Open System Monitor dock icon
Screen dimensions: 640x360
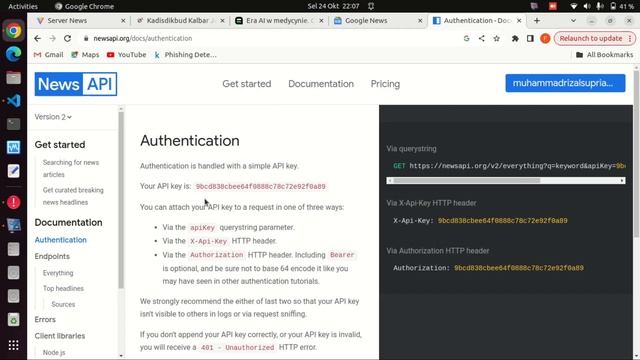[x=13, y=147]
